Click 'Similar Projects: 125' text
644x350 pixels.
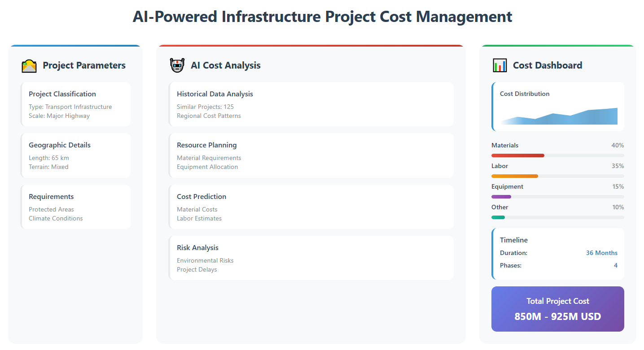[x=205, y=107]
